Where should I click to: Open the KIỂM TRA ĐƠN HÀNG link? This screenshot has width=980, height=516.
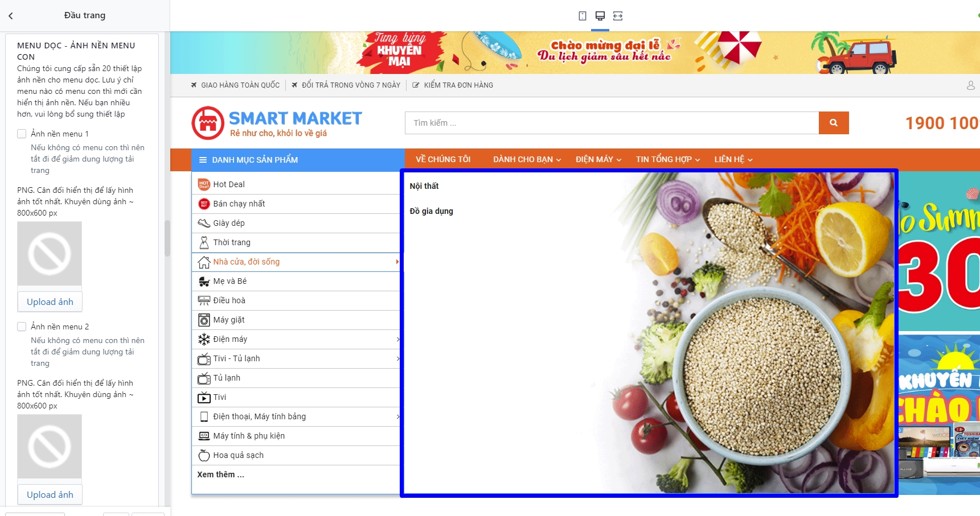tap(453, 85)
